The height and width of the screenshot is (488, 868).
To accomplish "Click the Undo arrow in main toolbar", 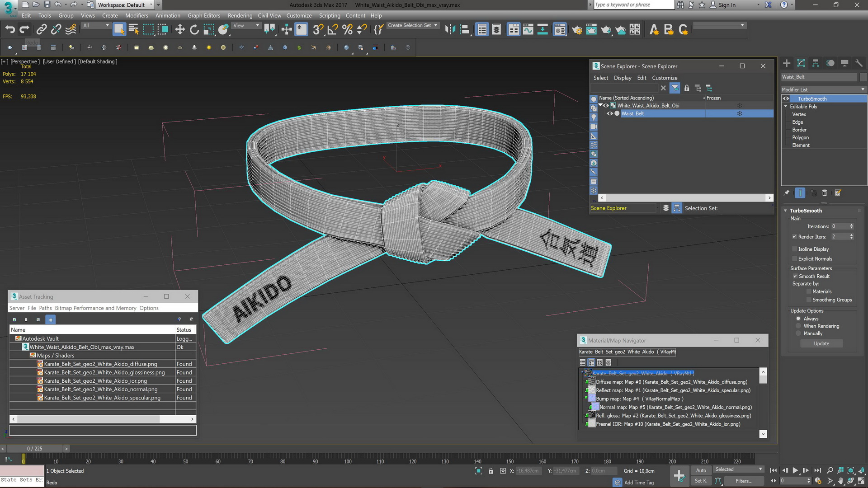I will (10, 30).
